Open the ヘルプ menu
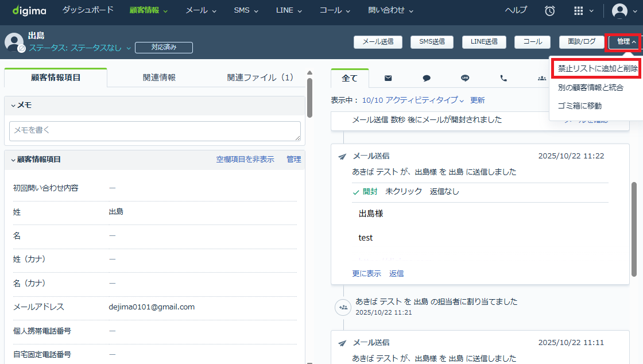Viewport: 643px width, 364px height. 516,10
